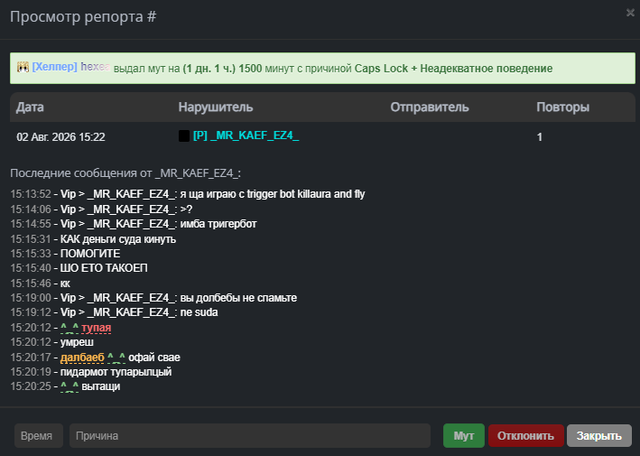Click the repeats count value 1
Image resolution: width=640 pixels, height=456 pixels.
pos(540,137)
